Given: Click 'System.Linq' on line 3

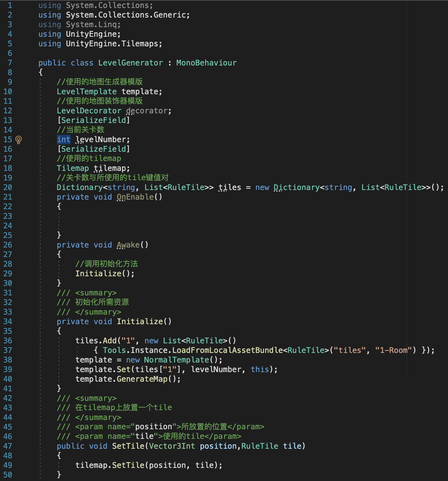Looking at the screenshot, I should 91,25.
